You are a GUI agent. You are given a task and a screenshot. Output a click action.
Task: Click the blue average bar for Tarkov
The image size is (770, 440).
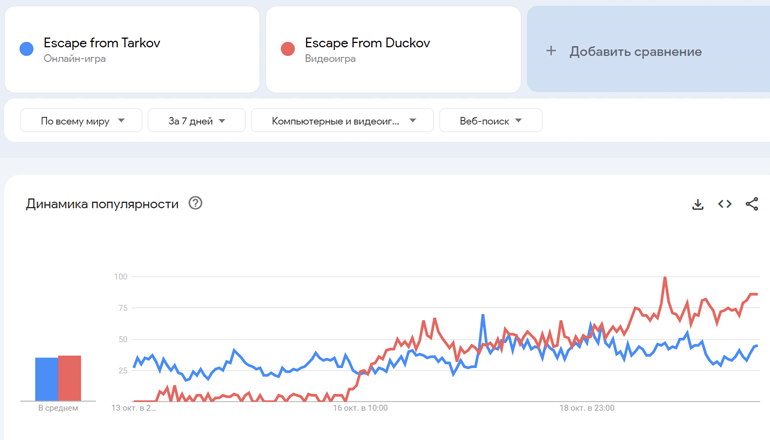46,379
